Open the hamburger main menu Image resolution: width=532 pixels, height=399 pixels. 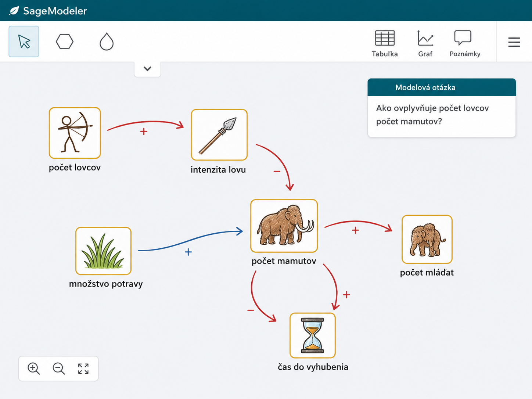[x=514, y=42]
